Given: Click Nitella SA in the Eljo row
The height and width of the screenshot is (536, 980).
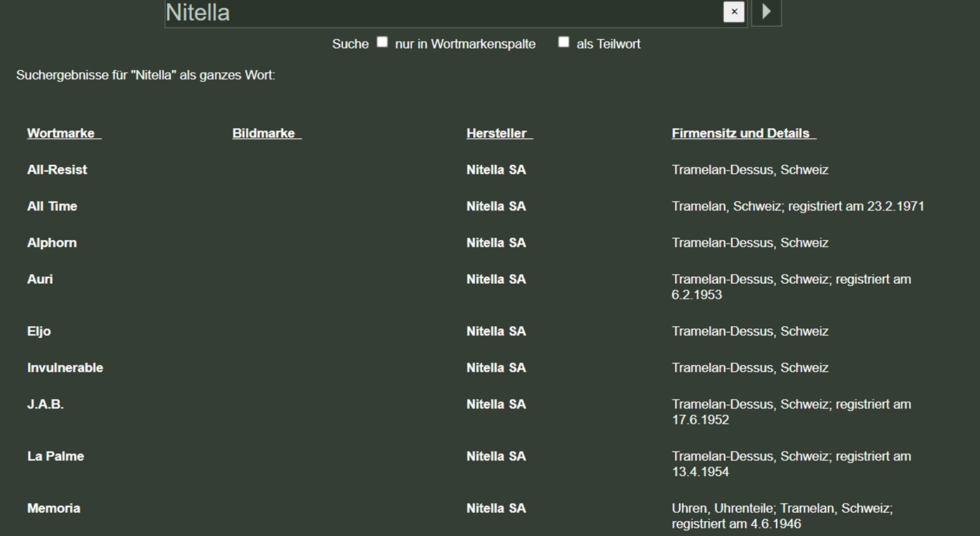Looking at the screenshot, I should (x=496, y=332).
